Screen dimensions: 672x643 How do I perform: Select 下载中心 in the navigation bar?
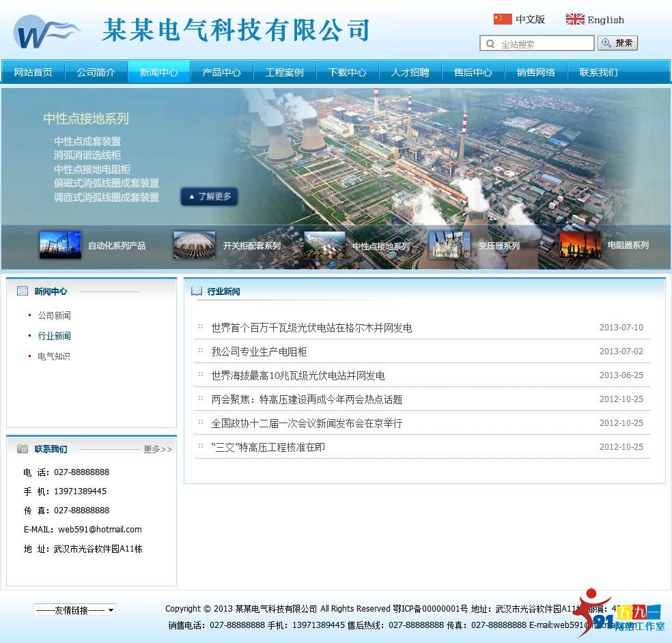point(347,72)
